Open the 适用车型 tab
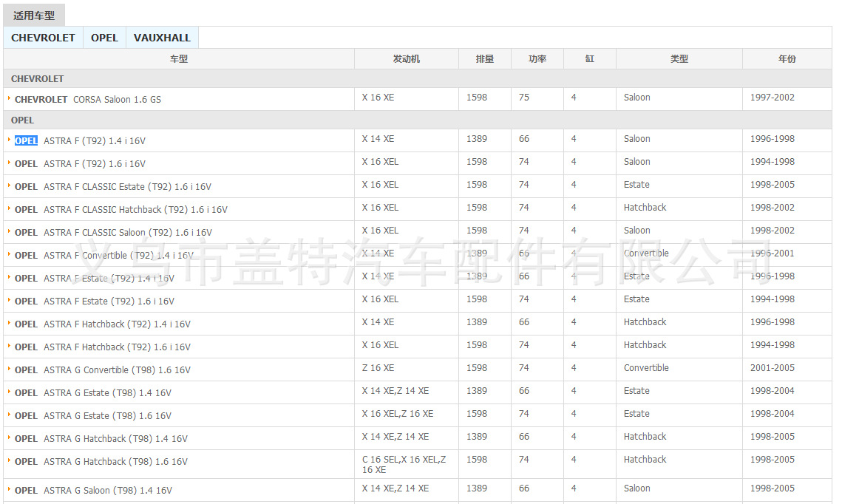This screenshot has height=504, width=842. click(x=34, y=16)
